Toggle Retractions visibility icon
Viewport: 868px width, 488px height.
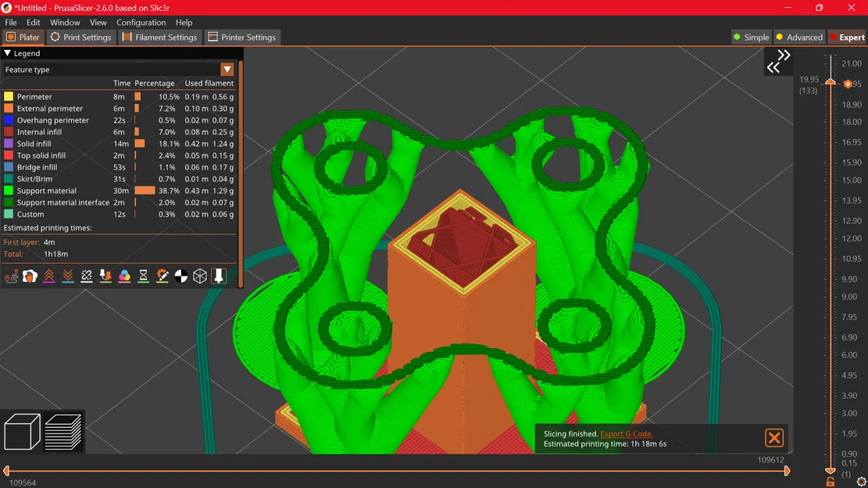click(x=48, y=276)
